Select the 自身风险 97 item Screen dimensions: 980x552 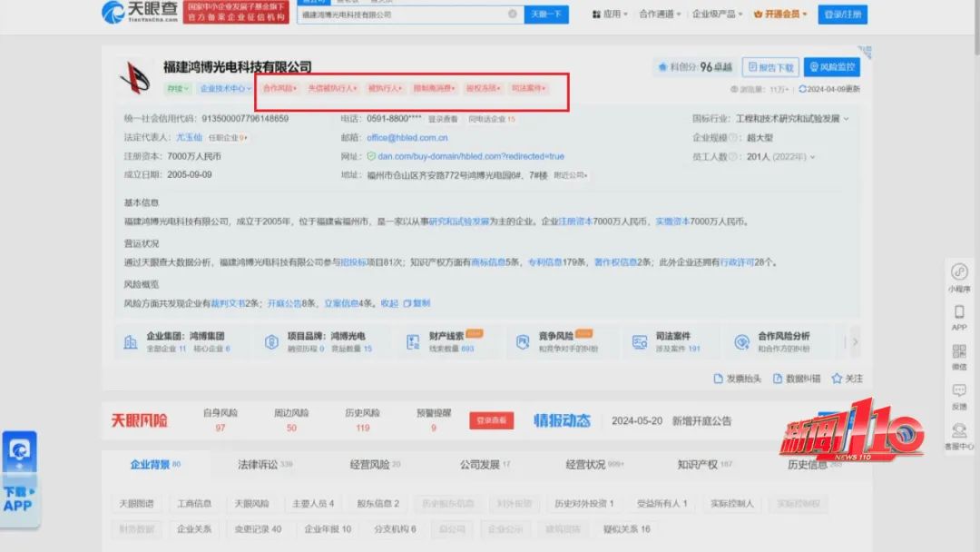[x=220, y=420]
